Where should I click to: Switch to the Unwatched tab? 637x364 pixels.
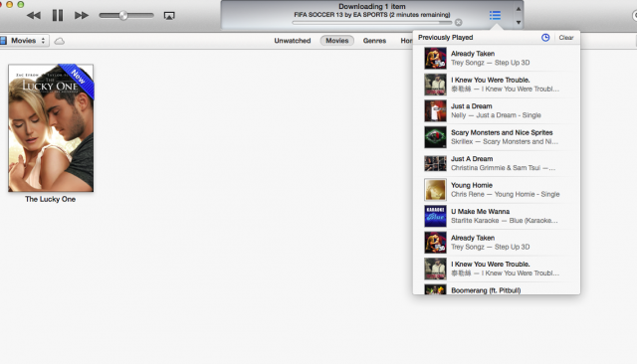pyautogui.click(x=292, y=41)
